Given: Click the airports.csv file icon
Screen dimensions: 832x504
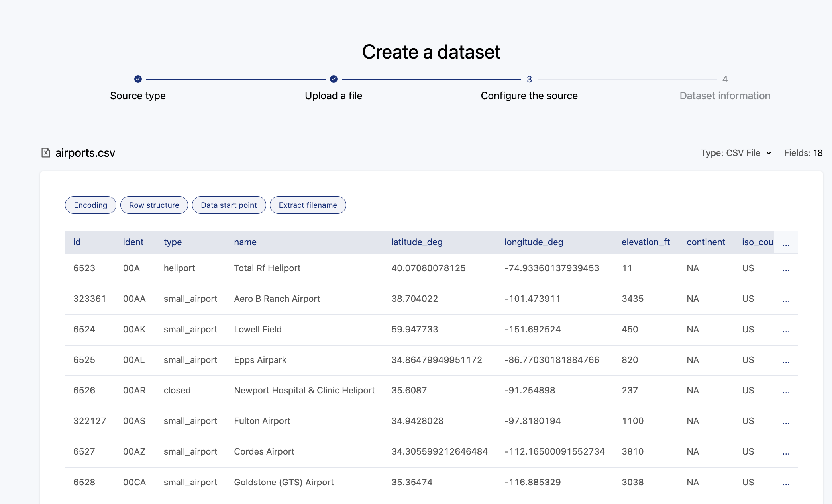Looking at the screenshot, I should point(46,153).
